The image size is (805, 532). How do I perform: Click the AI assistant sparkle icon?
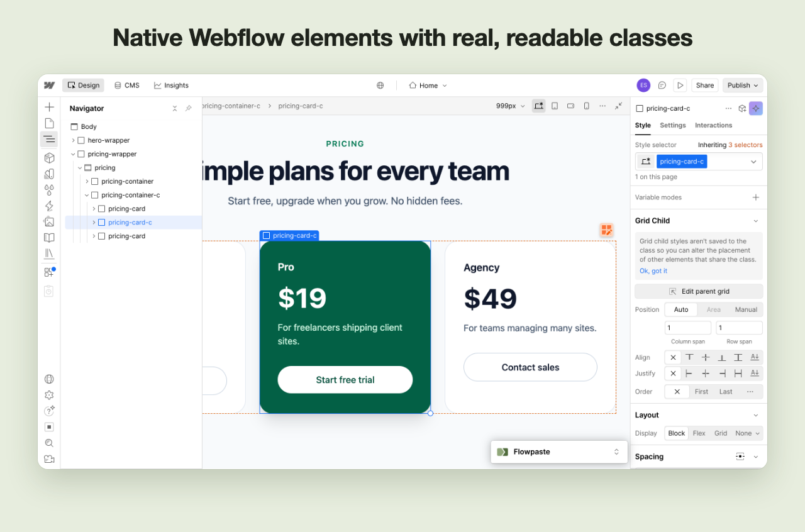pos(756,108)
